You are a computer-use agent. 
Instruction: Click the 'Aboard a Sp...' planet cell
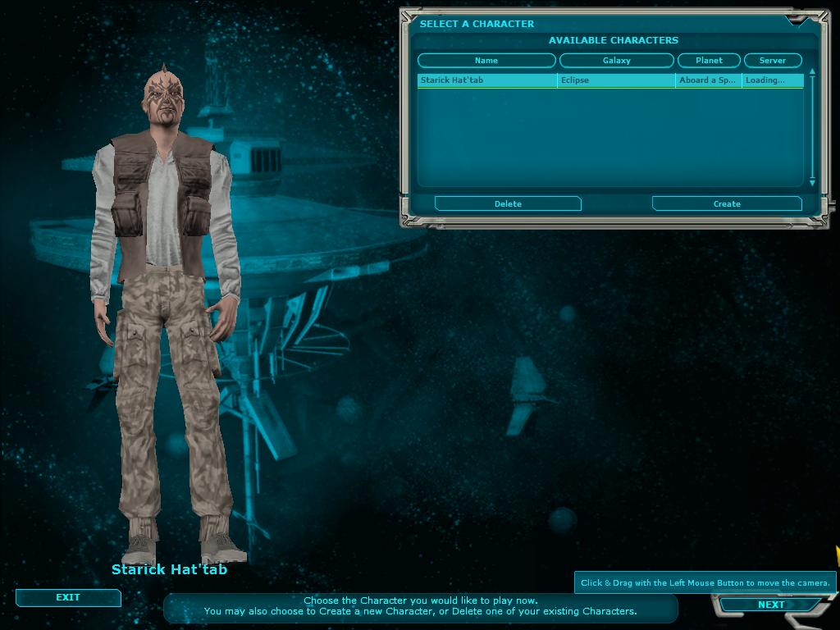pos(708,80)
